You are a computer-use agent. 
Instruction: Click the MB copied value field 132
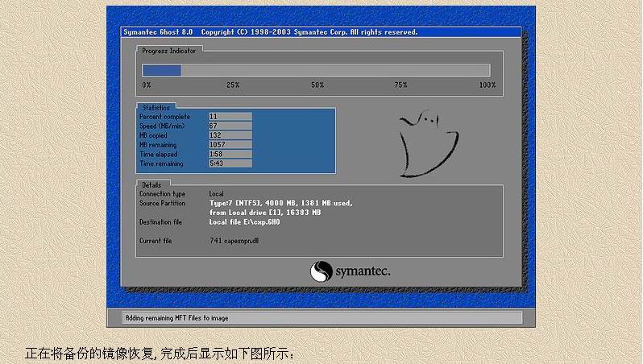pos(230,135)
